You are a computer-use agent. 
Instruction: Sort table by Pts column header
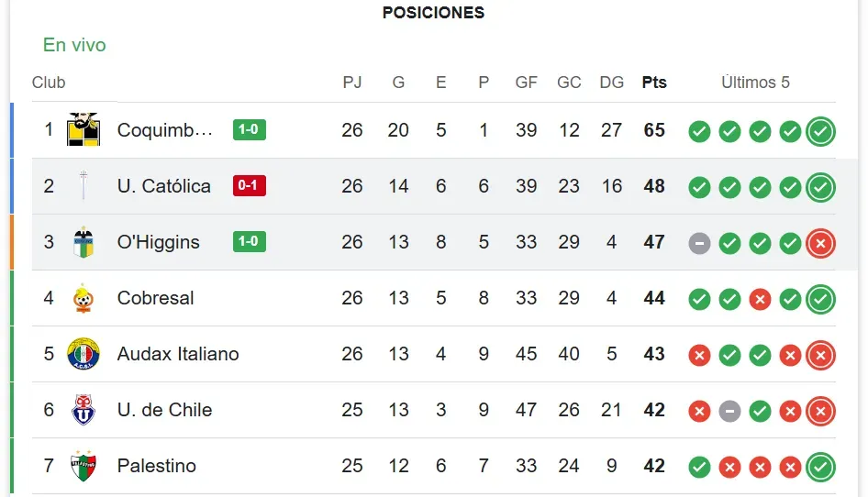click(x=654, y=83)
